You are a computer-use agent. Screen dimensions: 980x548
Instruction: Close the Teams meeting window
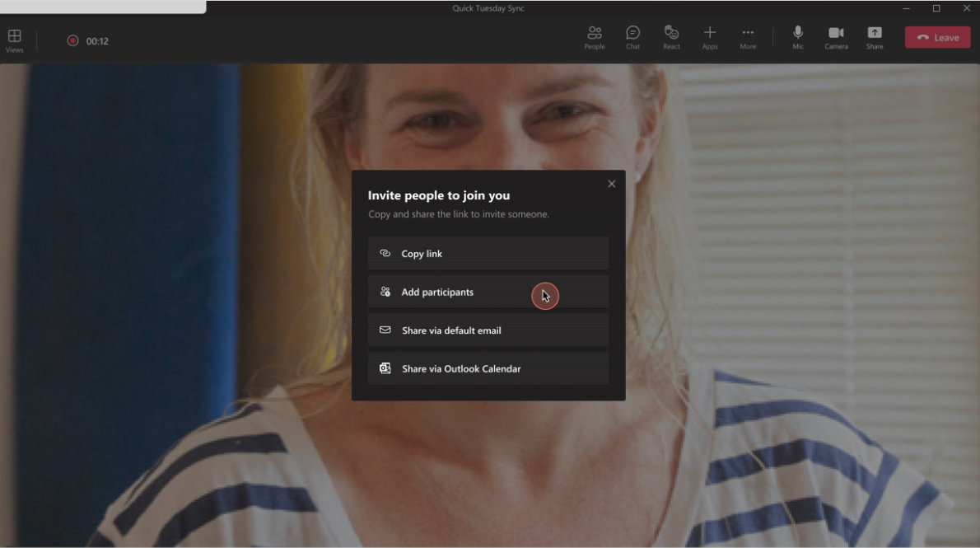coord(966,8)
